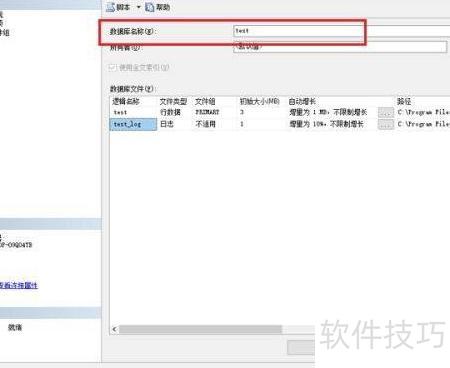Viewport: 450px width, 368px height.
Task: Click the 数据库名称 field containing test
Action: click(342, 31)
